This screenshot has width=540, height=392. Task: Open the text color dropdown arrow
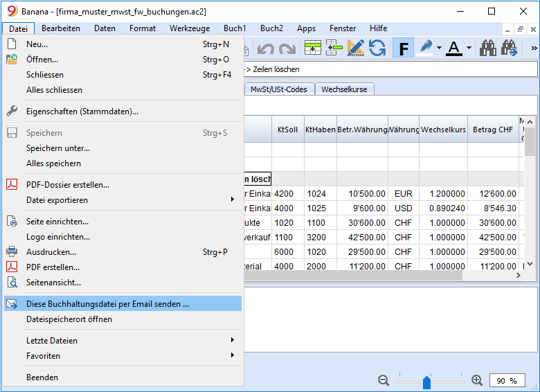click(x=469, y=48)
